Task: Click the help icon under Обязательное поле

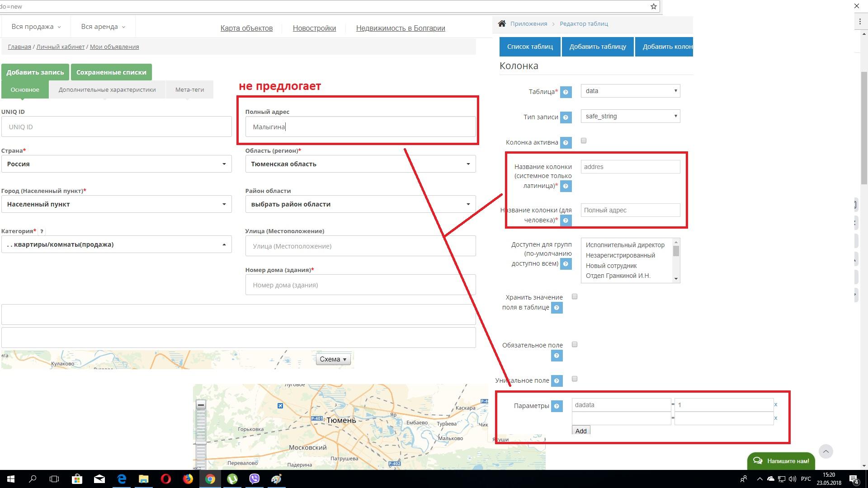Action: [557, 356]
